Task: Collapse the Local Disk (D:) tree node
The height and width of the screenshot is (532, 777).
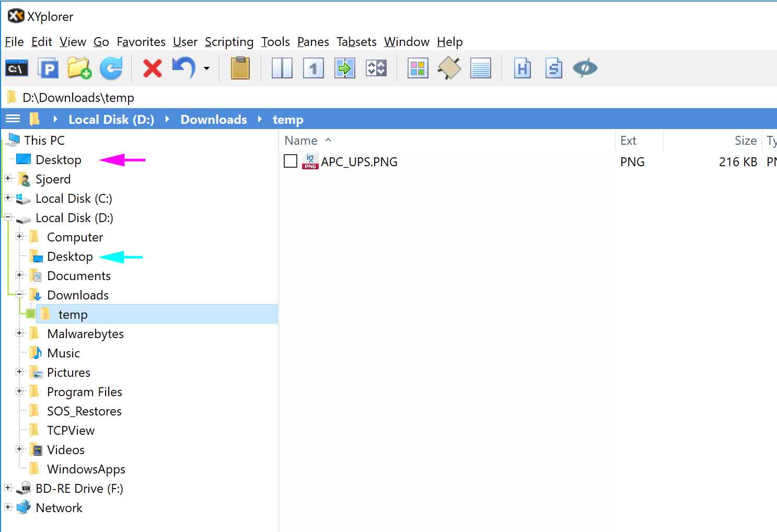Action: coord(8,217)
